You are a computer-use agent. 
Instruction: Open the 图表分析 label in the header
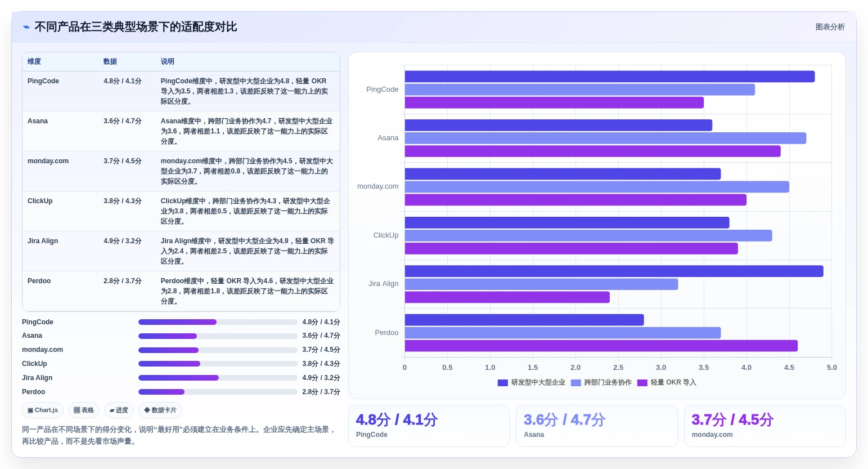tap(830, 27)
